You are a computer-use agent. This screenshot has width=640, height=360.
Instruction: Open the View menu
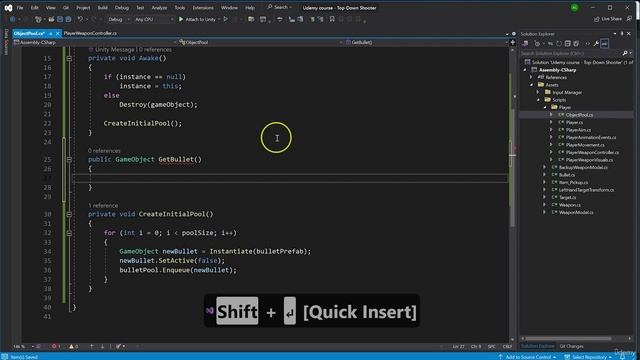pyautogui.click(x=51, y=8)
